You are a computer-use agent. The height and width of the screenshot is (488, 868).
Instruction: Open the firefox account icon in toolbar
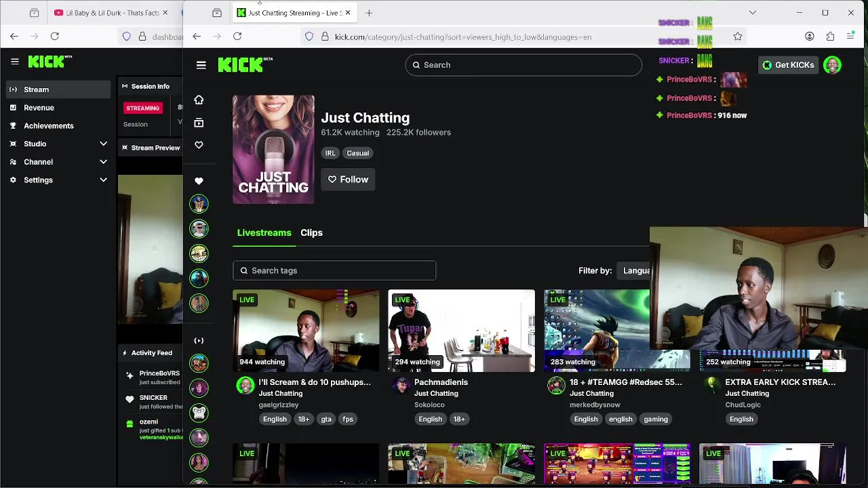click(810, 37)
